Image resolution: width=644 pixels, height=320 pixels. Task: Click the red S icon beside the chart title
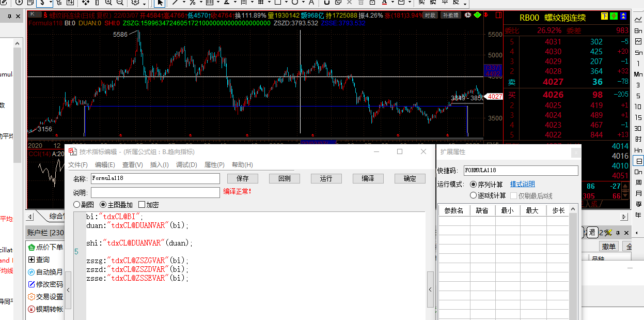click(x=45, y=15)
